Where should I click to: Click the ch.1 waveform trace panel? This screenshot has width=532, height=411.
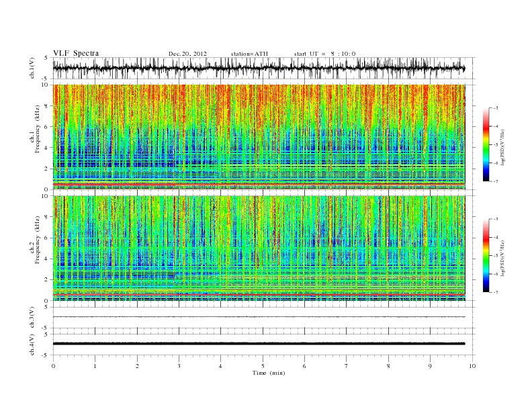264,68
